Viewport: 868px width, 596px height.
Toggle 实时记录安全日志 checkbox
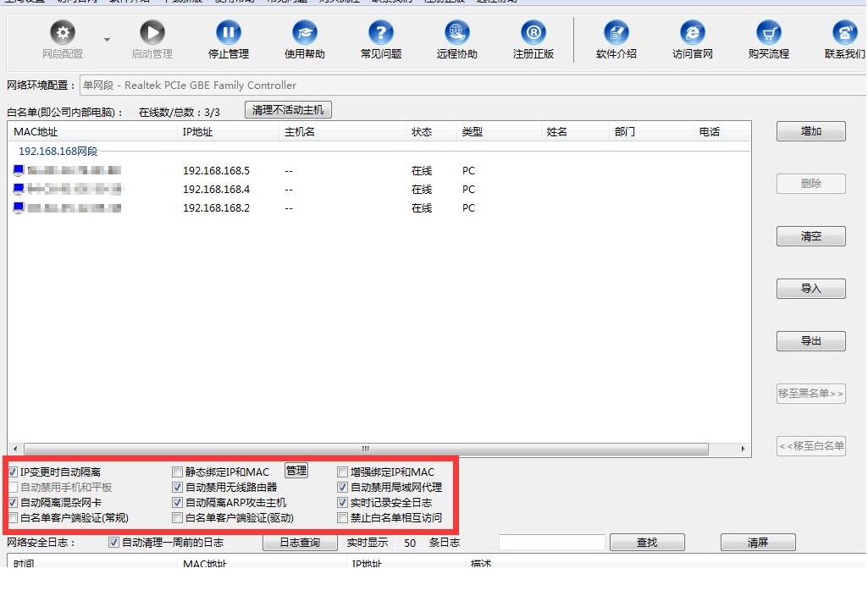[343, 503]
